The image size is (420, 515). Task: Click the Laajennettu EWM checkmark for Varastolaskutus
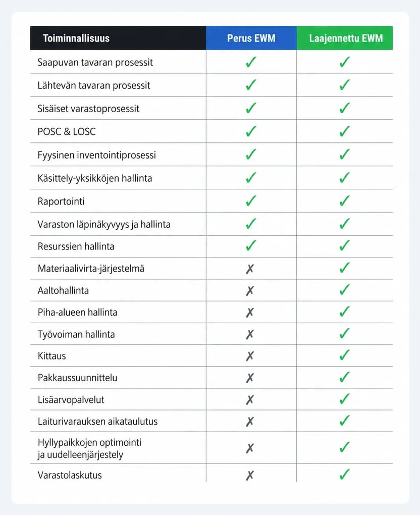click(344, 474)
